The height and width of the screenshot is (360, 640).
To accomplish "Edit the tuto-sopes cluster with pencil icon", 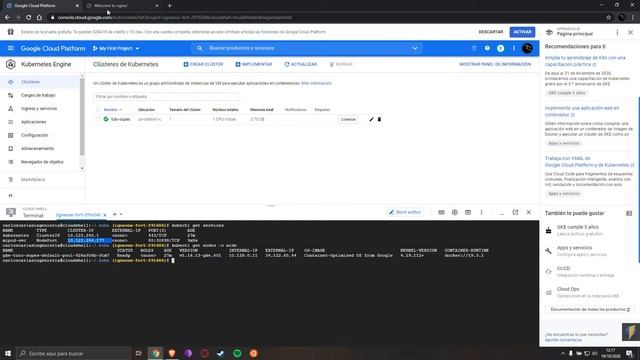I will coord(371,119).
